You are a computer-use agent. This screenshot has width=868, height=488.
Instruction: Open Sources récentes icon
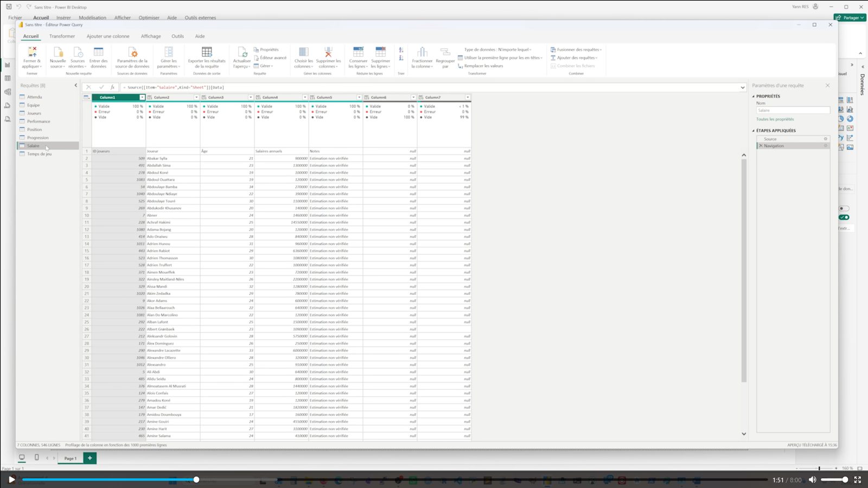[x=78, y=52]
